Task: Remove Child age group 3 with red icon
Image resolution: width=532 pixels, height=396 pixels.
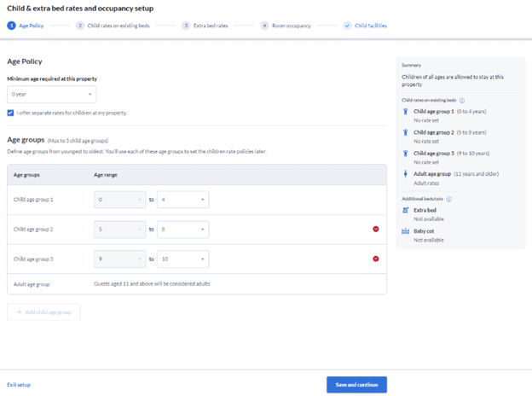Action: [376, 259]
